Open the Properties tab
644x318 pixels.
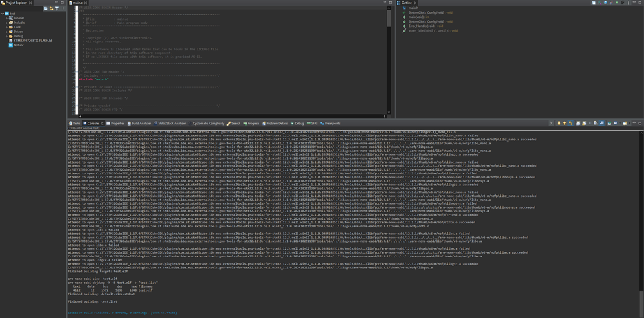pyautogui.click(x=115, y=123)
